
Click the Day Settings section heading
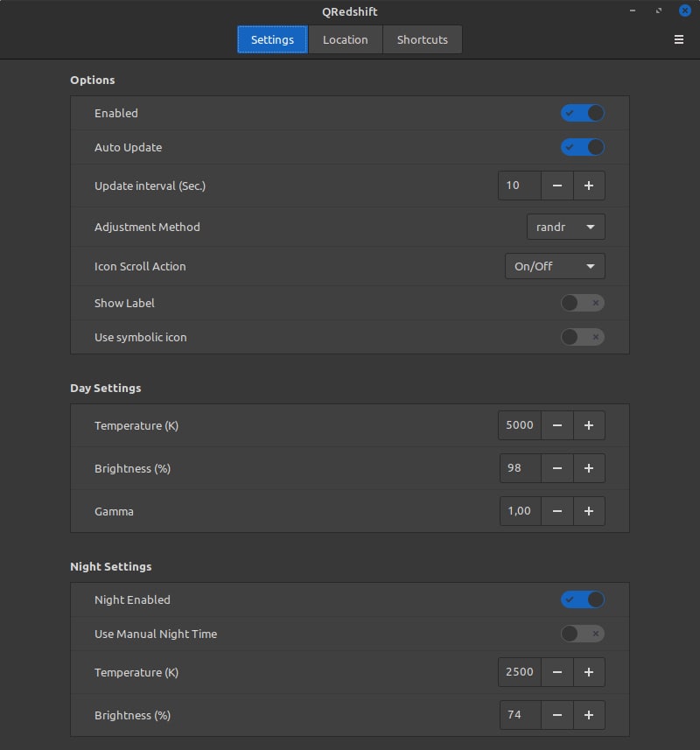pos(106,388)
